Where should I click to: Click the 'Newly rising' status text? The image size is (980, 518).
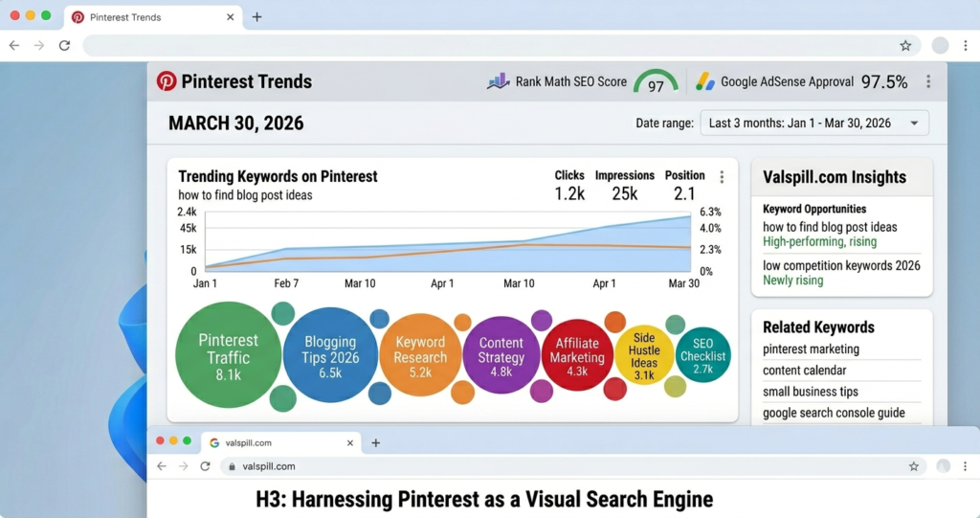coord(792,281)
